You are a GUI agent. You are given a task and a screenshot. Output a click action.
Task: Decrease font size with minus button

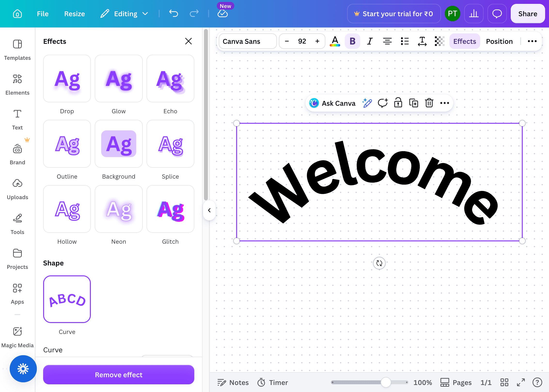pos(287,41)
